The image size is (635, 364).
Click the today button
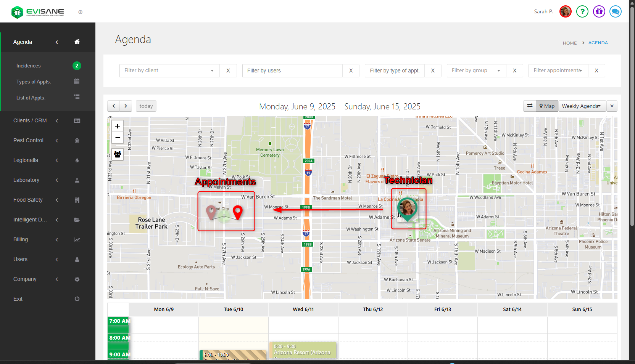pos(146,106)
